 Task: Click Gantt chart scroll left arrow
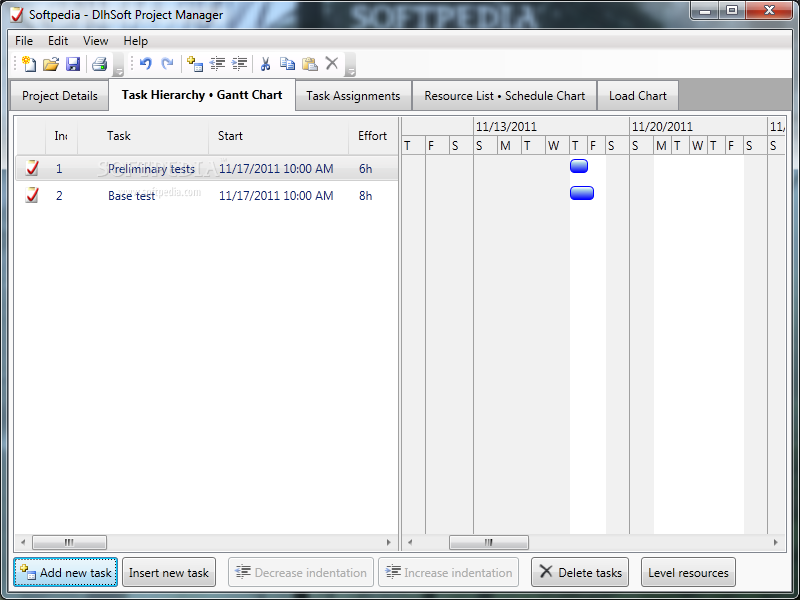tap(410, 542)
